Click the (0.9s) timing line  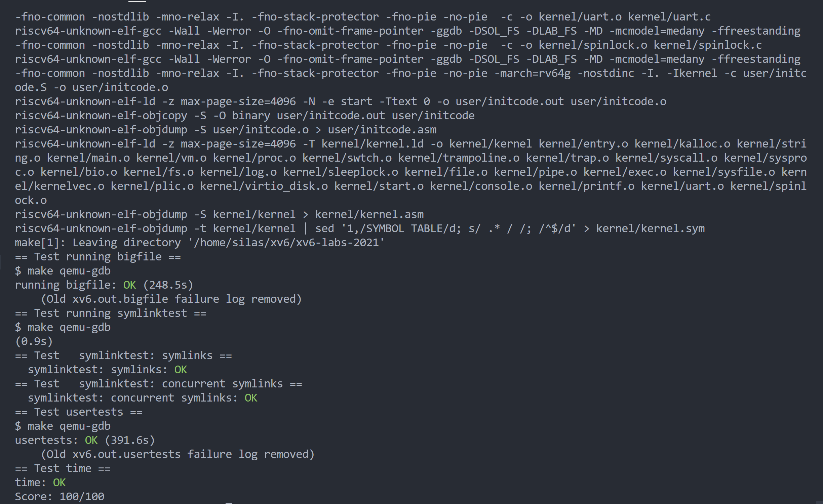coord(34,341)
